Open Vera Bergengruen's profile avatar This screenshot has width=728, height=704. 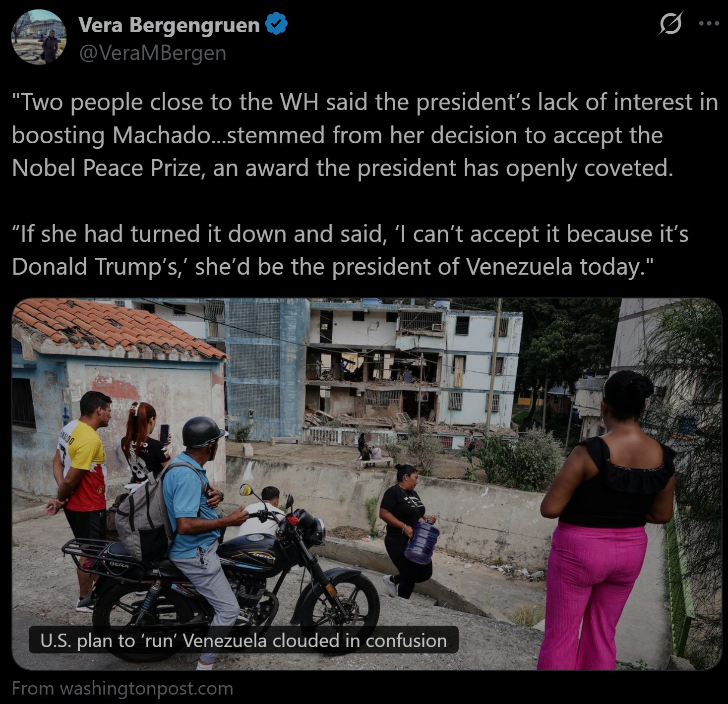(x=39, y=37)
